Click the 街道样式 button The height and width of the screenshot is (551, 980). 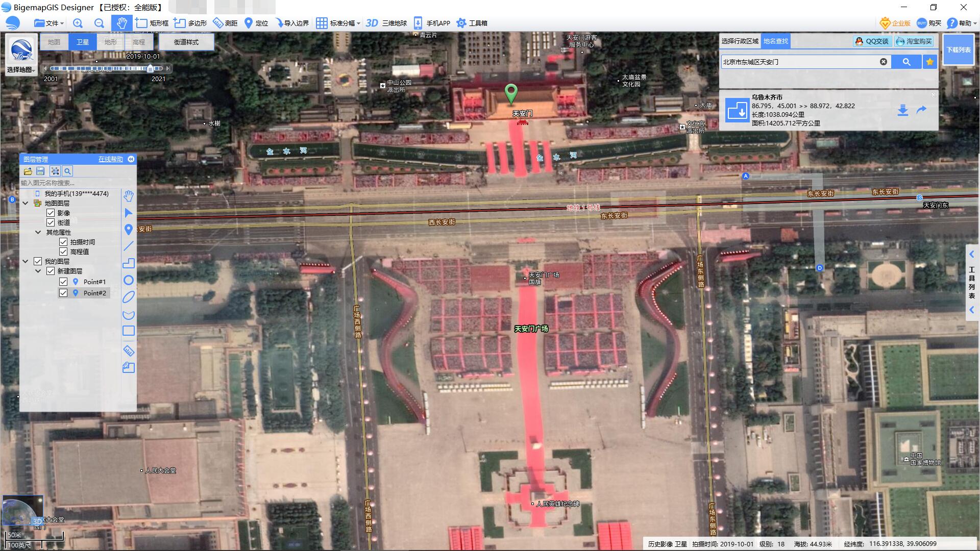pos(186,42)
